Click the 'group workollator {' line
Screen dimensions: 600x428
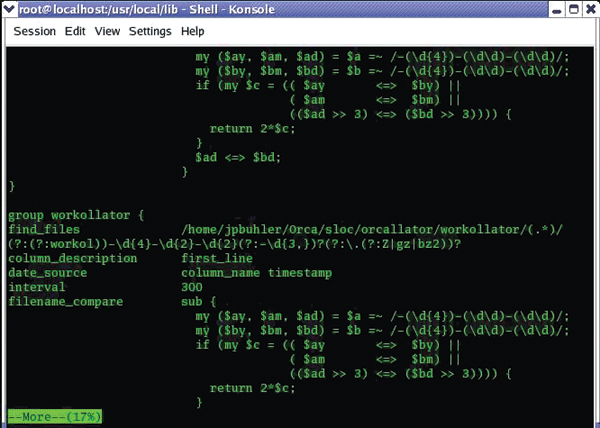(77, 215)
